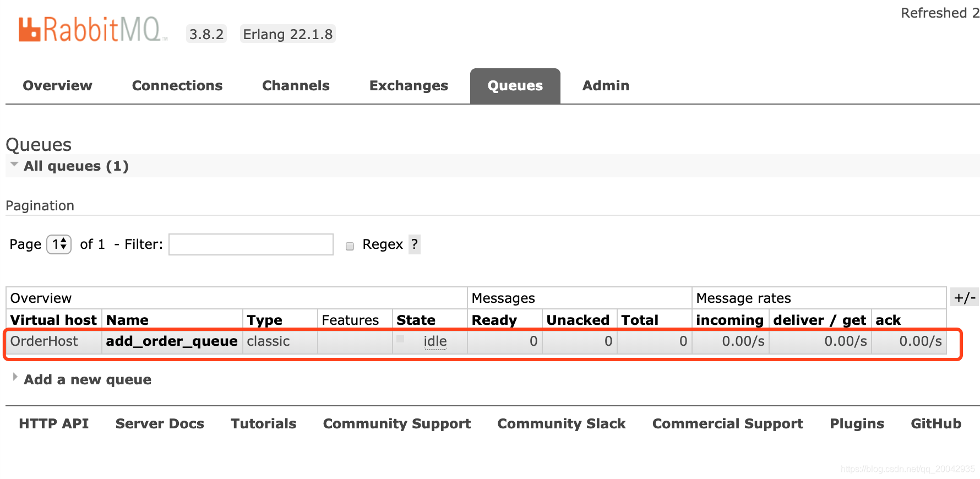The height and width of the screenshot is (479, 980).
Task: Click the Filter input field
Action: pyautogui.click(x=251, y=244)
